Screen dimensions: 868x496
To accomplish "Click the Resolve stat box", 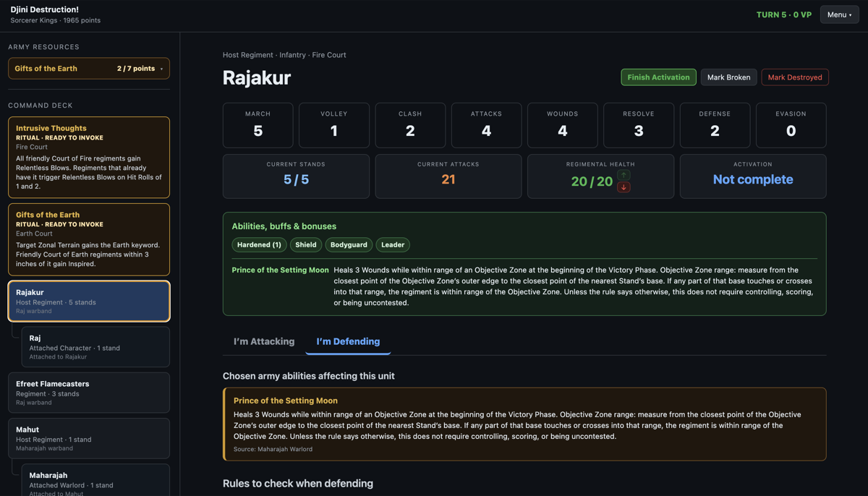I will tap(639, 125).
